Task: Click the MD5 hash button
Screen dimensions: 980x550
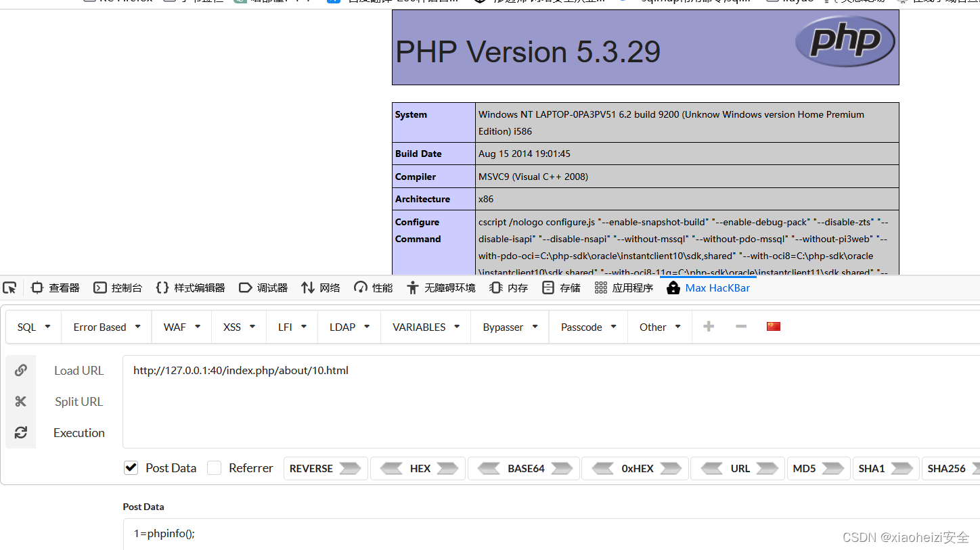Action: (x=818, y=467)
